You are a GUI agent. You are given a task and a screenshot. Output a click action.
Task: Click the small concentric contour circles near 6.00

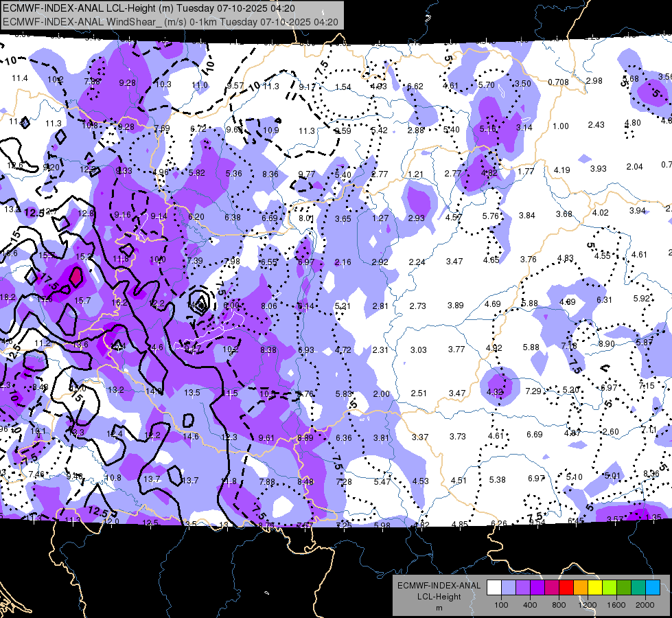[x=200, y=302]
